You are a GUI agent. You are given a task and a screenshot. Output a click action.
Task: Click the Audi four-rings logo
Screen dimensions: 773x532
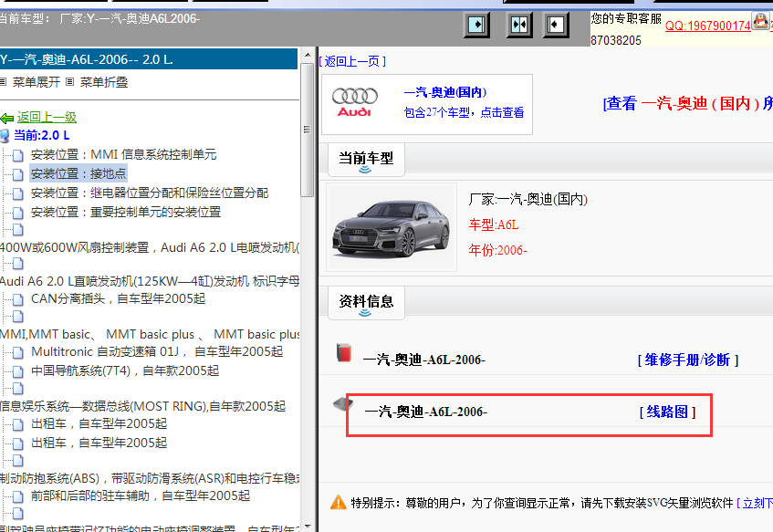tap(354, 102)
